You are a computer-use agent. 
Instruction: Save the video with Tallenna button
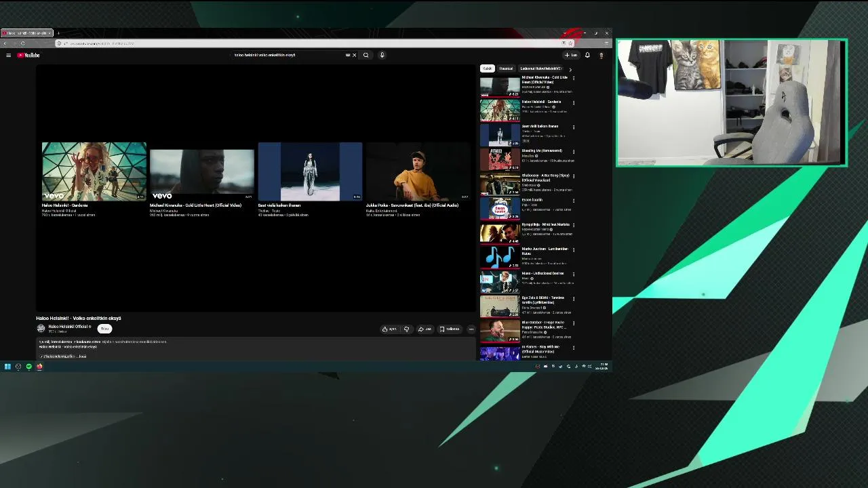(450, 329)
